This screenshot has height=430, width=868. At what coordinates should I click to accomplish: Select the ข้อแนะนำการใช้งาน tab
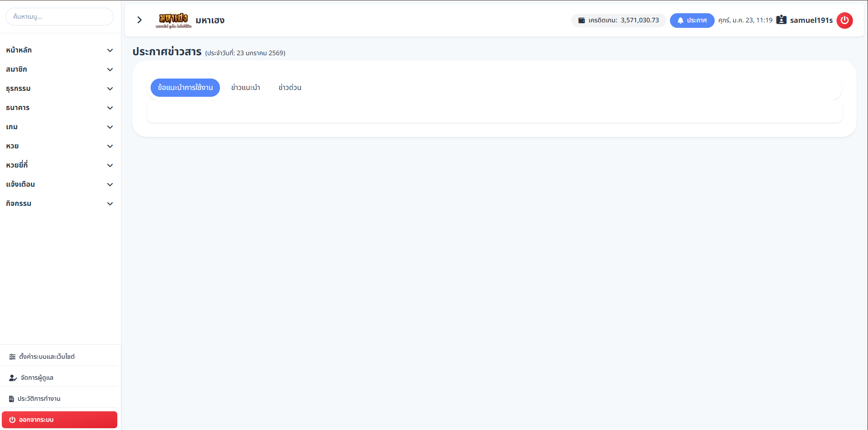pos(185,88)
